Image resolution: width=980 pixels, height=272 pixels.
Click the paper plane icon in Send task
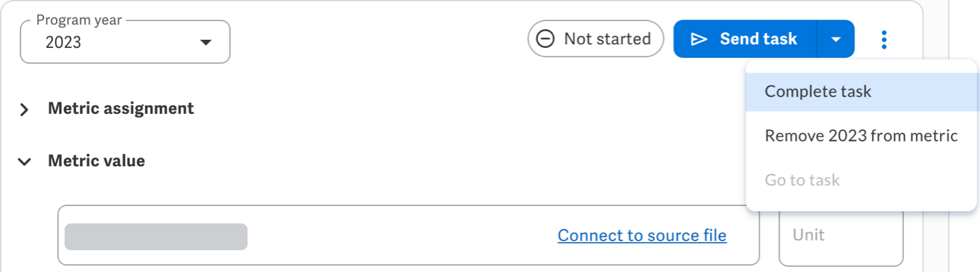click(698, 39)
